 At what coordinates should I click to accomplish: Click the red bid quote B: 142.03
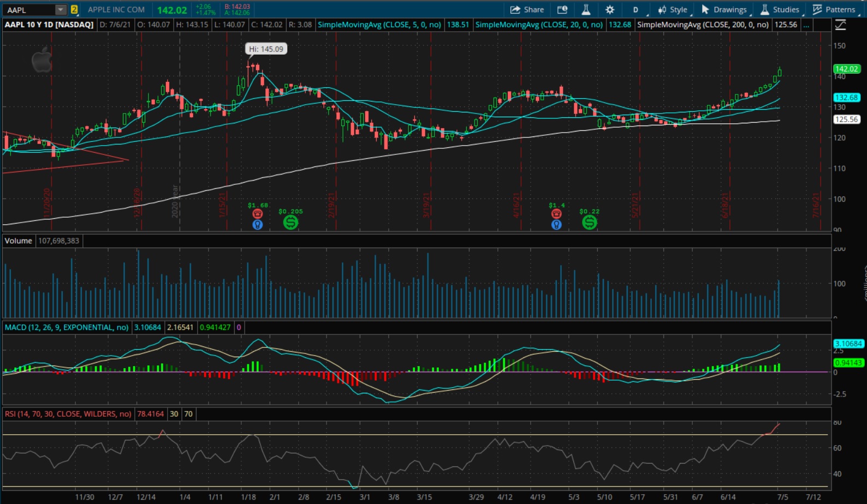pos(237,7)
